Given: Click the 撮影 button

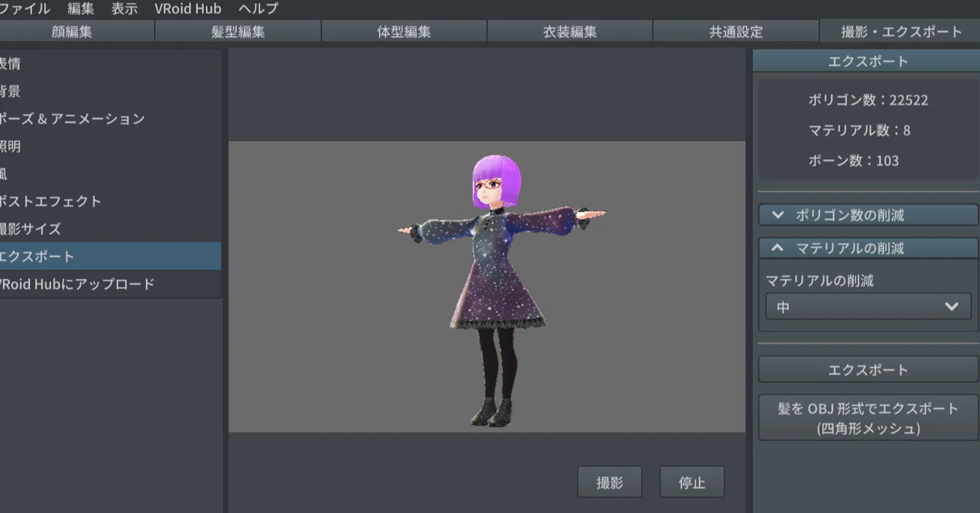Looking at the screenshot, I should tap(610, 482).
